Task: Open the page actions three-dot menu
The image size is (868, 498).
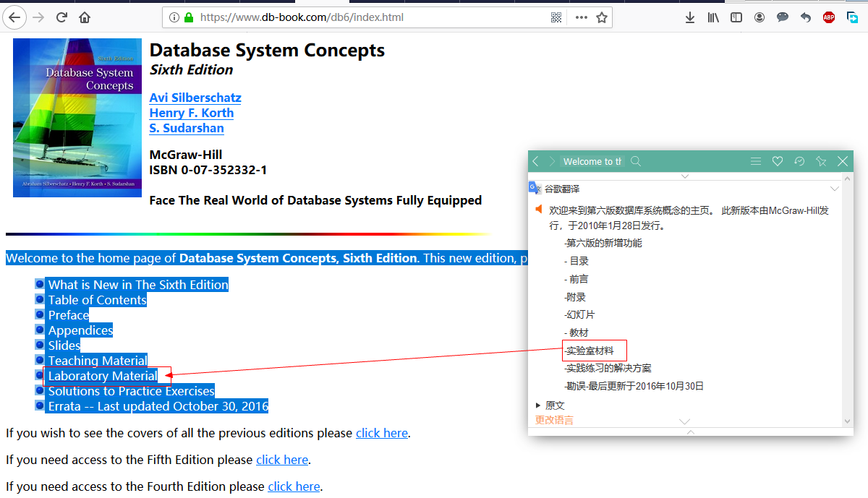Action: (581, 17)
